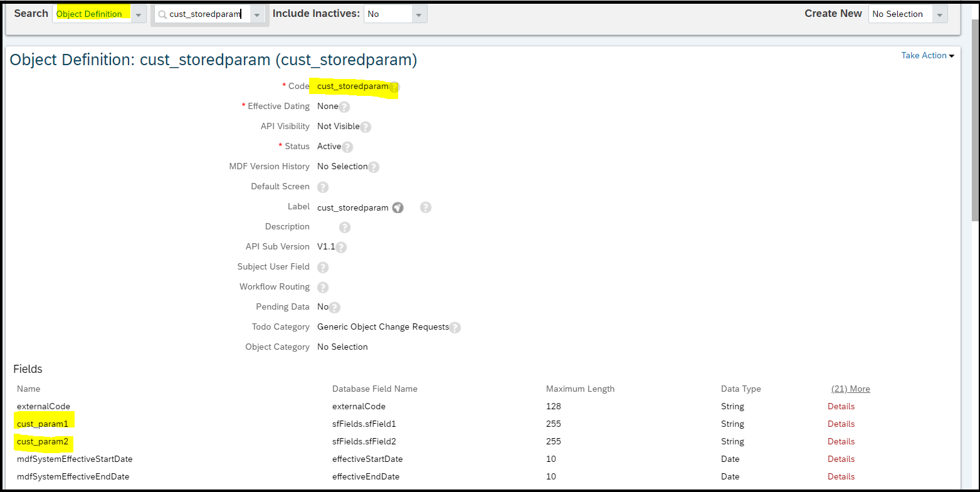Open Details for cust_param2 field
The image size is (980, 492).
click(841, 441)
